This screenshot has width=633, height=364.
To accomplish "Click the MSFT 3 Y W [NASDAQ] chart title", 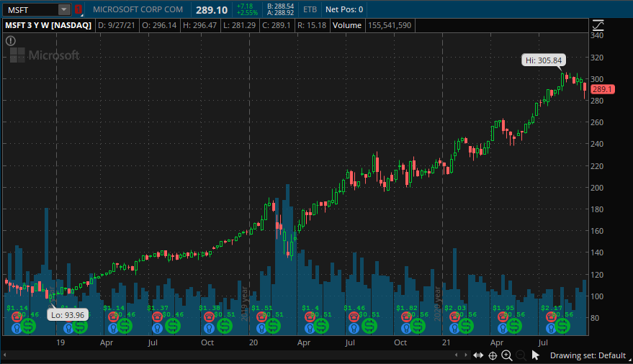I will (x=48, y=25).
